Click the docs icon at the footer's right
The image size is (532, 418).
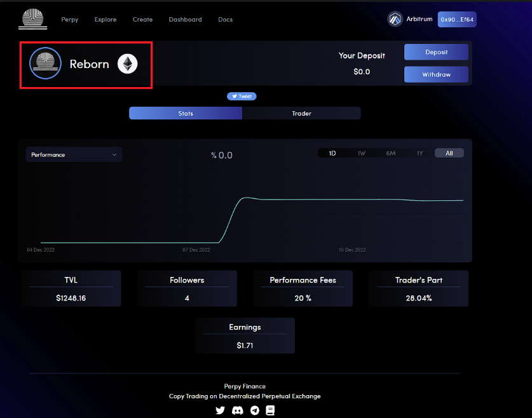270,410
